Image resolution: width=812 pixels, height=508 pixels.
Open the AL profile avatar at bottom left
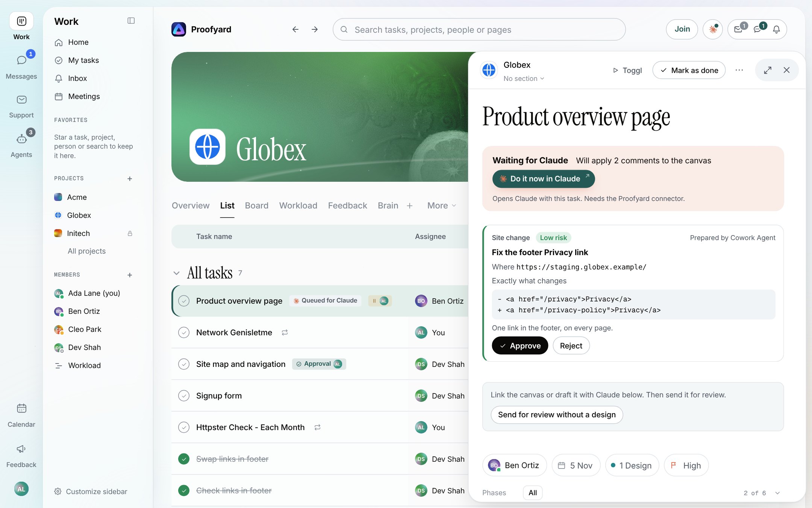pyautogui.click(x=21, y=489)
